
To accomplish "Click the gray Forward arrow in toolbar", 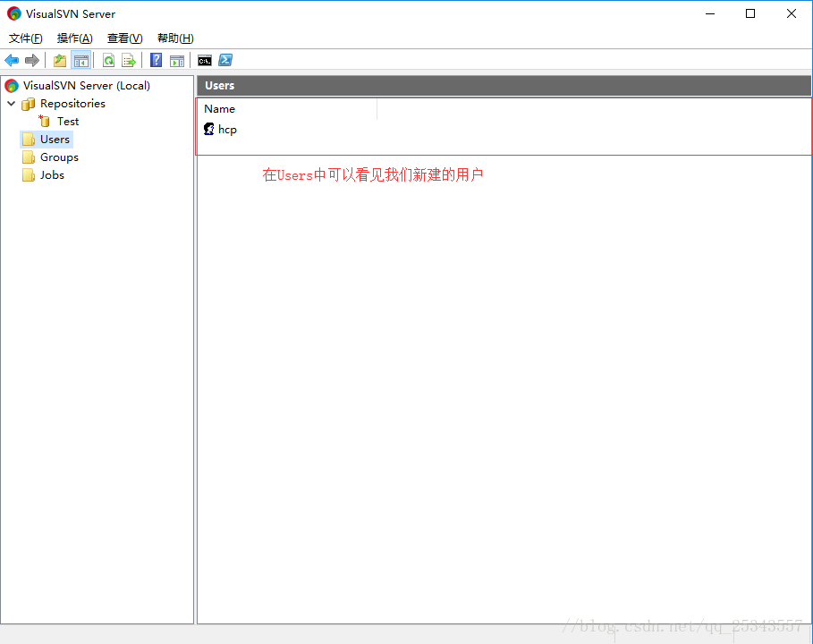I will point(32,61).
